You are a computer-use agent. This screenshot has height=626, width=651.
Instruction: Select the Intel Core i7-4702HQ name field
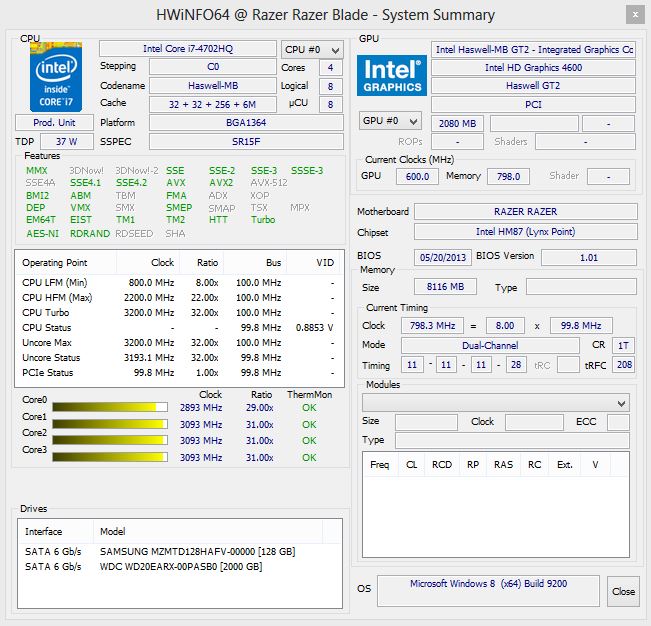click(x=188, y=49)
